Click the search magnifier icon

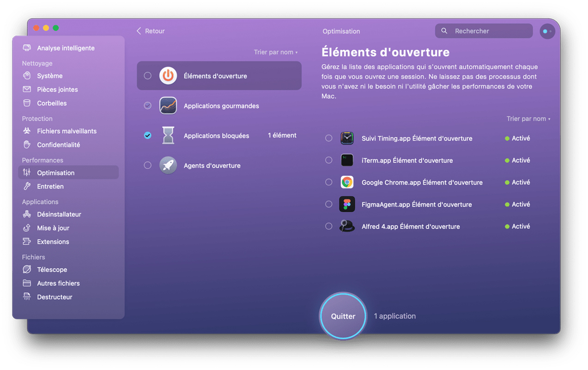(x=444, y=31)
